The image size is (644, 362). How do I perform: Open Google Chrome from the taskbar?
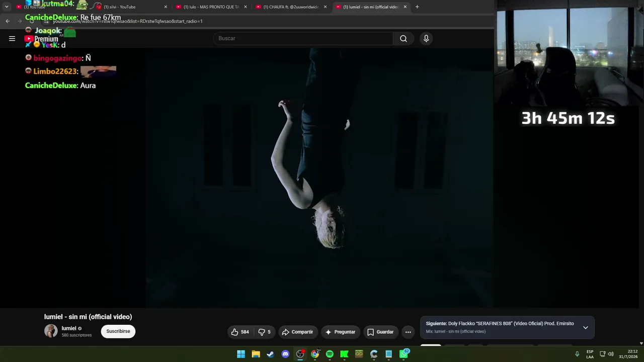pos(315,354)
